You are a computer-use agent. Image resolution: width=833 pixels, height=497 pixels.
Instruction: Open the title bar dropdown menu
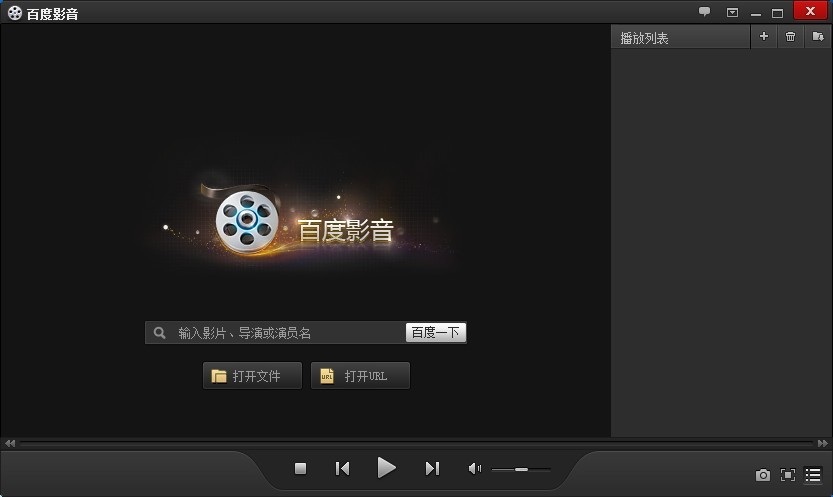731,12
